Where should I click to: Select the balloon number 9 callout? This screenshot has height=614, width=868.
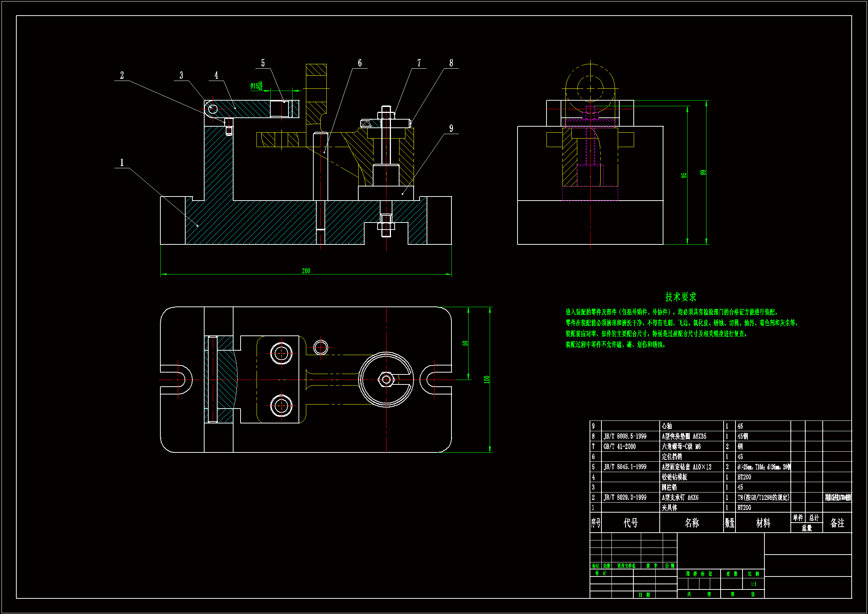pos(451,129)
